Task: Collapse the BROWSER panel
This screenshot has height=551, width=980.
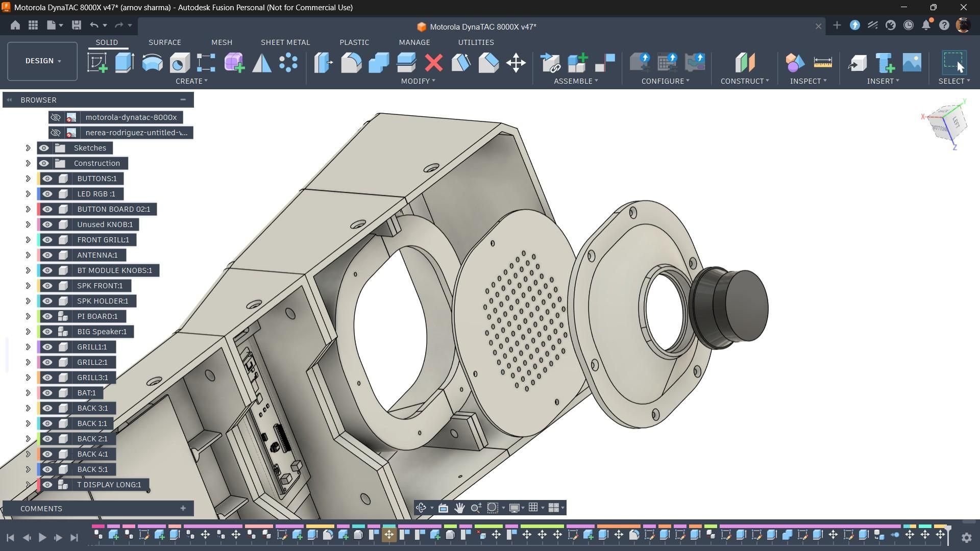Action: coord(183,99)
